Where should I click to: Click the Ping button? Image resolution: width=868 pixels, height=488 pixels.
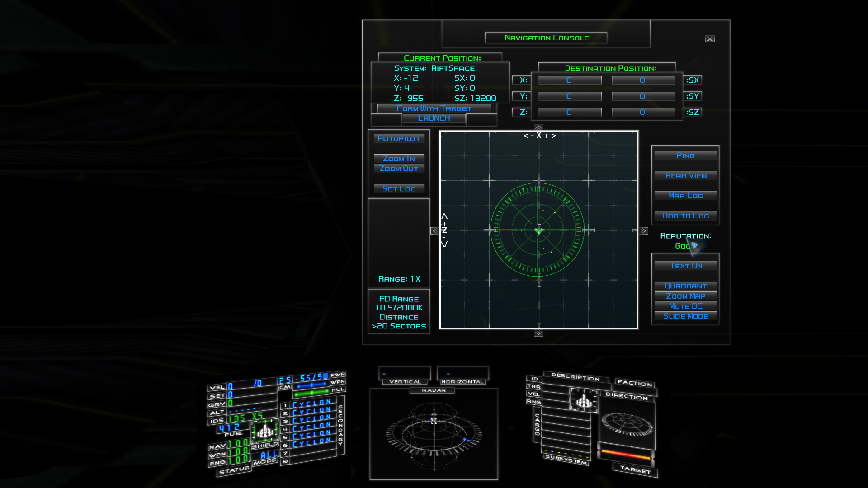(x=686, y=155)
